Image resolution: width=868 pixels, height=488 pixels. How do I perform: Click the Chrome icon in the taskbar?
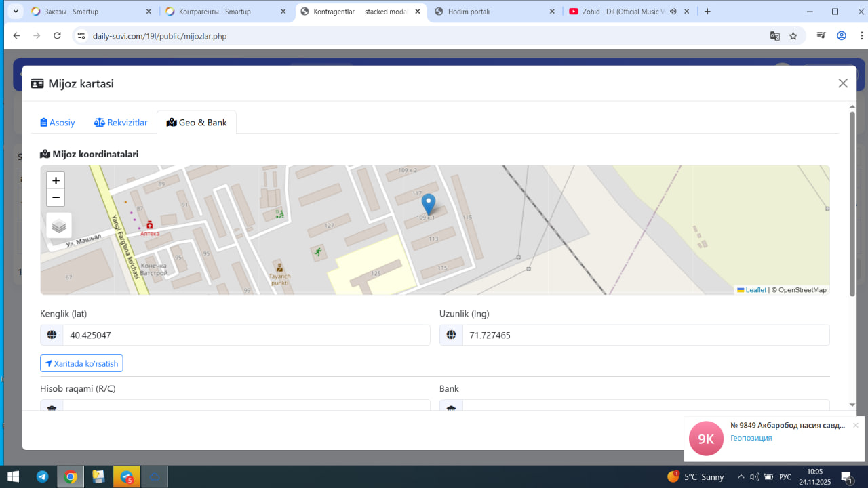coord(71,476)
